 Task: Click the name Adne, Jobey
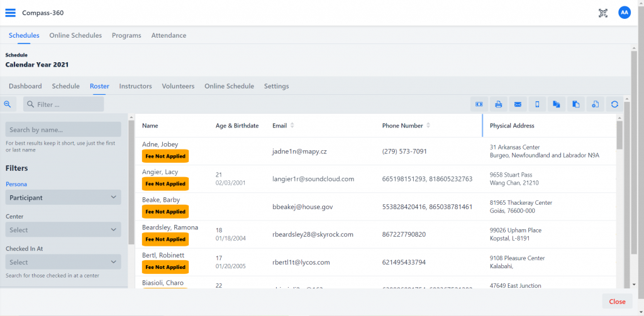pos(160,144)
